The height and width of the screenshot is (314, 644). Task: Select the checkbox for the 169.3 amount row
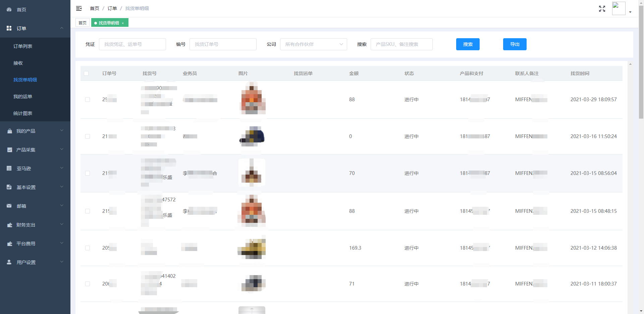click(x=88, y=248)
